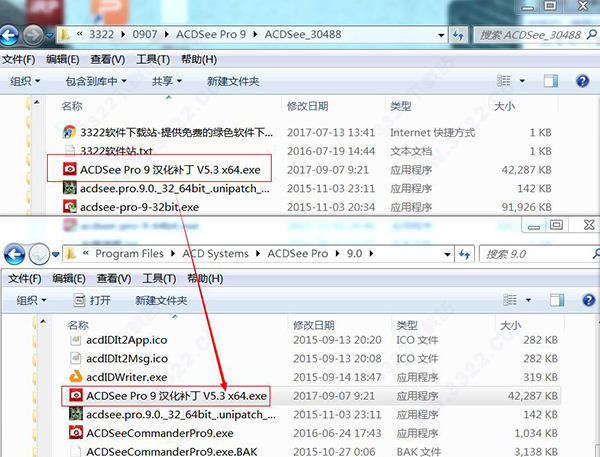
Task: Click help icon in top window
Action: pyautogui.click(x=582, y=81)
